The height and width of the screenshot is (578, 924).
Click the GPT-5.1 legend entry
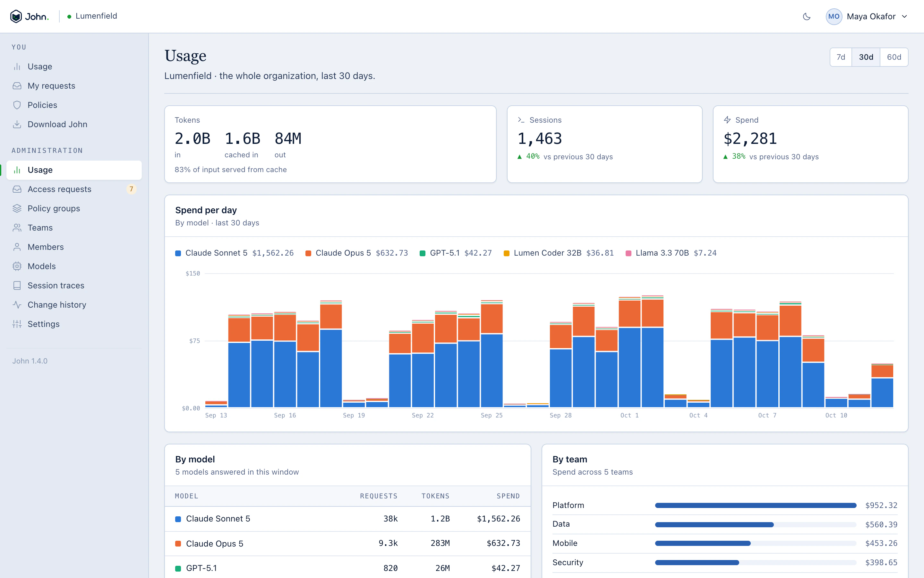pyautogui.click(x=456, y=253)
